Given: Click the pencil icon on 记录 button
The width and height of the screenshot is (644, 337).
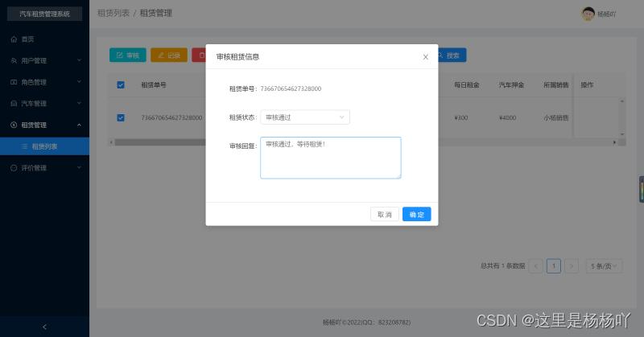Looking at the screenshot, I should (161, 55).
